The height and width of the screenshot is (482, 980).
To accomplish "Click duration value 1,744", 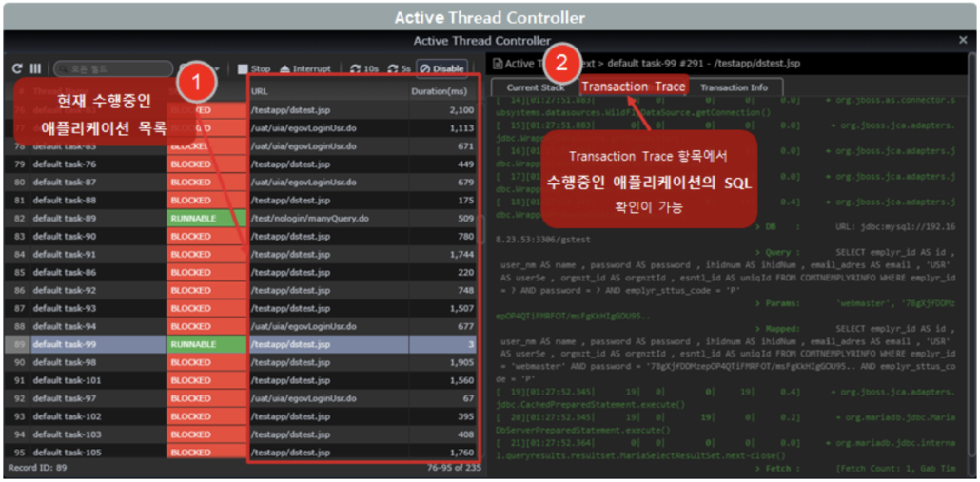I will (462, 254).
